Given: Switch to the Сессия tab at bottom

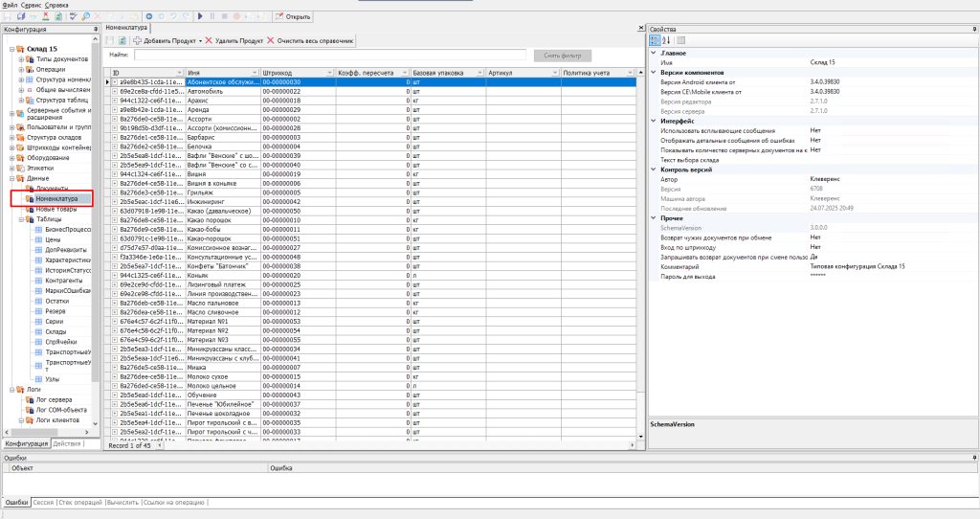Looking at the screenshot, I should pos(44,501).
